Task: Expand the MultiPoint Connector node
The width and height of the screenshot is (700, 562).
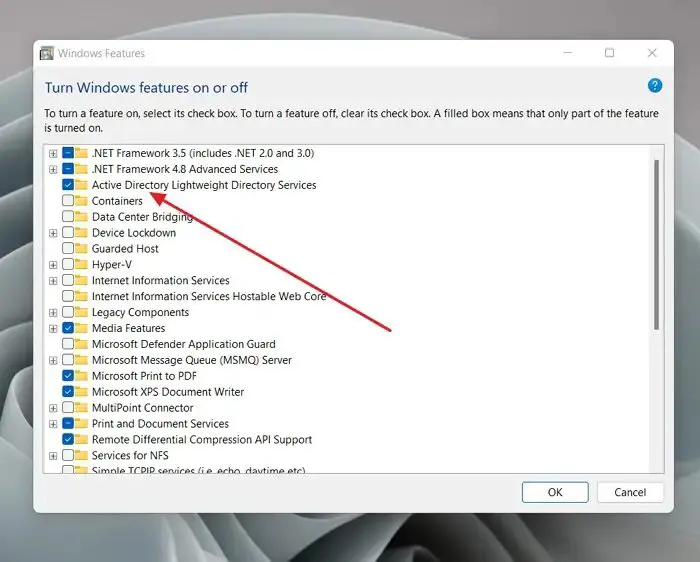Action: coord(53,408)
